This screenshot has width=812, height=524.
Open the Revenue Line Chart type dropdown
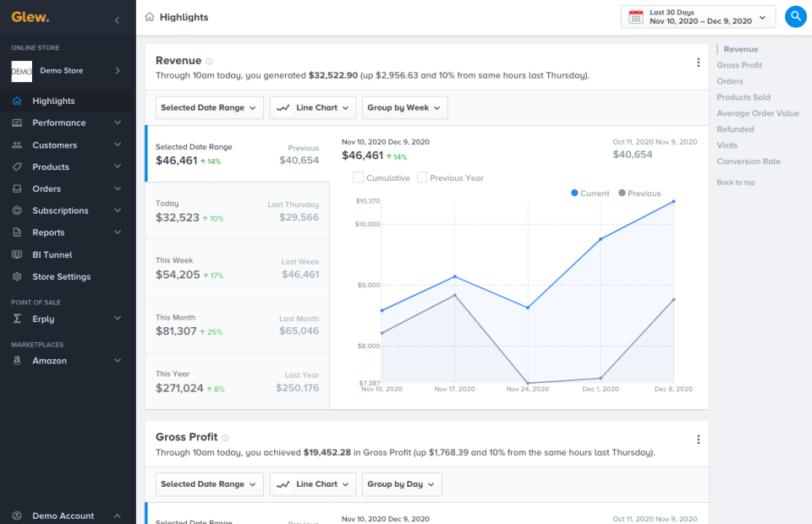click(x=312, y=107)
